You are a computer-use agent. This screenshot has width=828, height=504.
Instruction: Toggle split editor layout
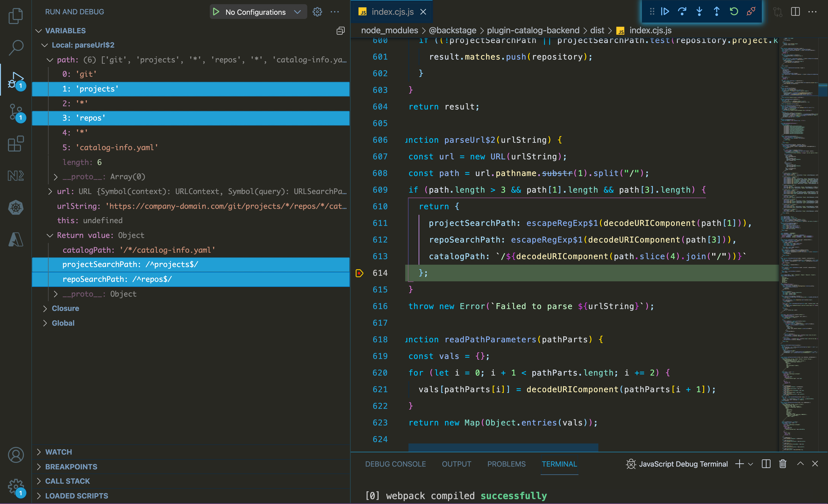[795, 12]
